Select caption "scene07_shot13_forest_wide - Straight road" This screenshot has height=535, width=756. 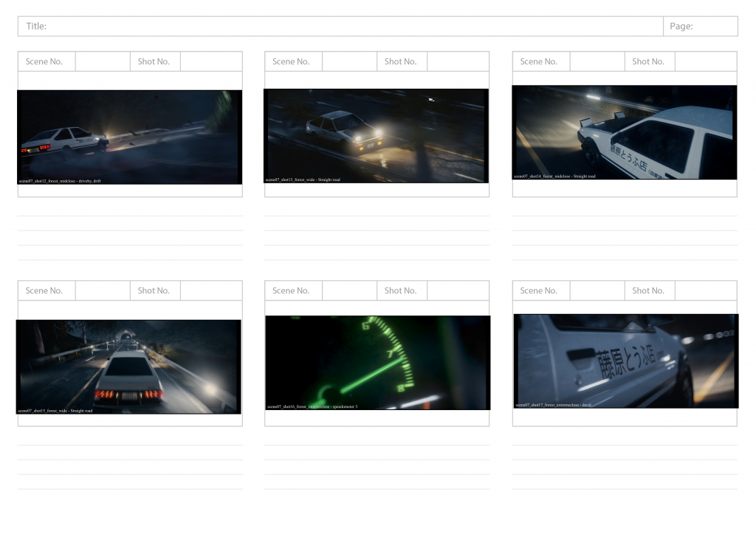coord(303,180)
